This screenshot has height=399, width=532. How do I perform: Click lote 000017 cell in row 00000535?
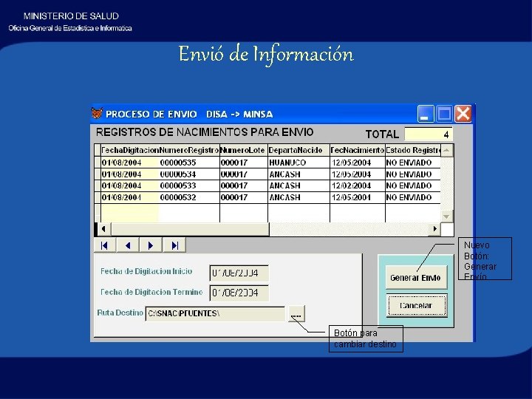tap(244, 163)
